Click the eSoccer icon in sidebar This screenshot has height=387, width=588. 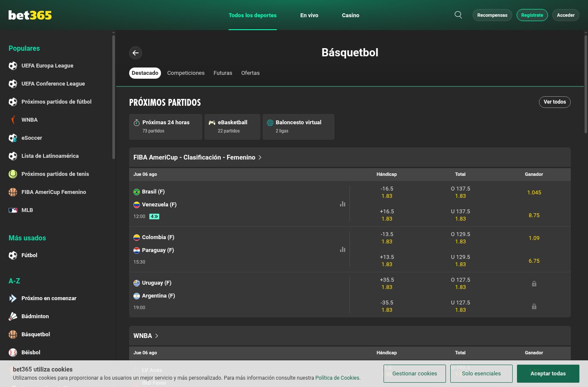(13, 138)
